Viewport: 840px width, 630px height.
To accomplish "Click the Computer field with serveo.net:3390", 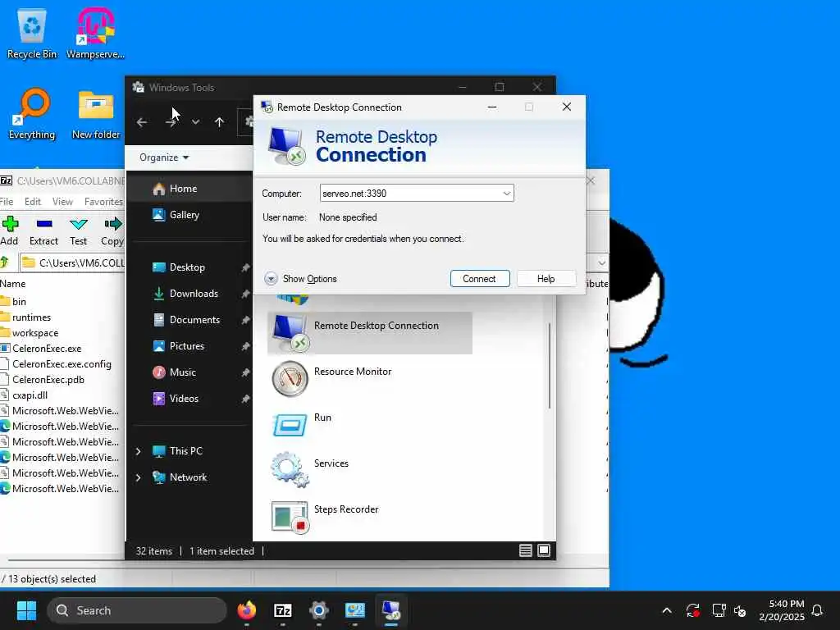I will pos(416,194).
